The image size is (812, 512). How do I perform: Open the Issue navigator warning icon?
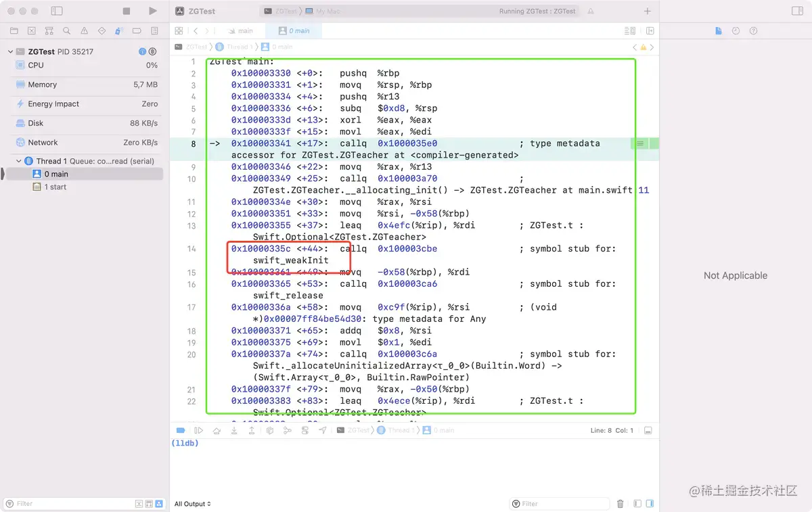pyautogui.click(x=84, y=31)
